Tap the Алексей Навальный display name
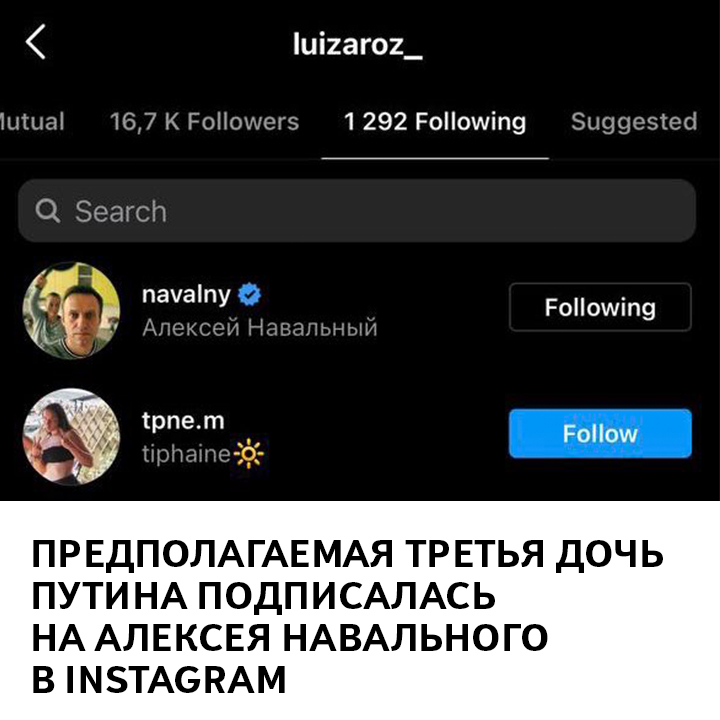 tap(259, 327)
